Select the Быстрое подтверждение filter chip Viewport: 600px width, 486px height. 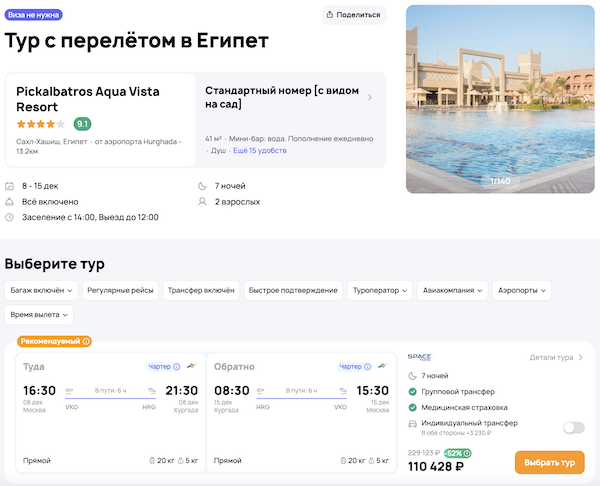[293, 290]
